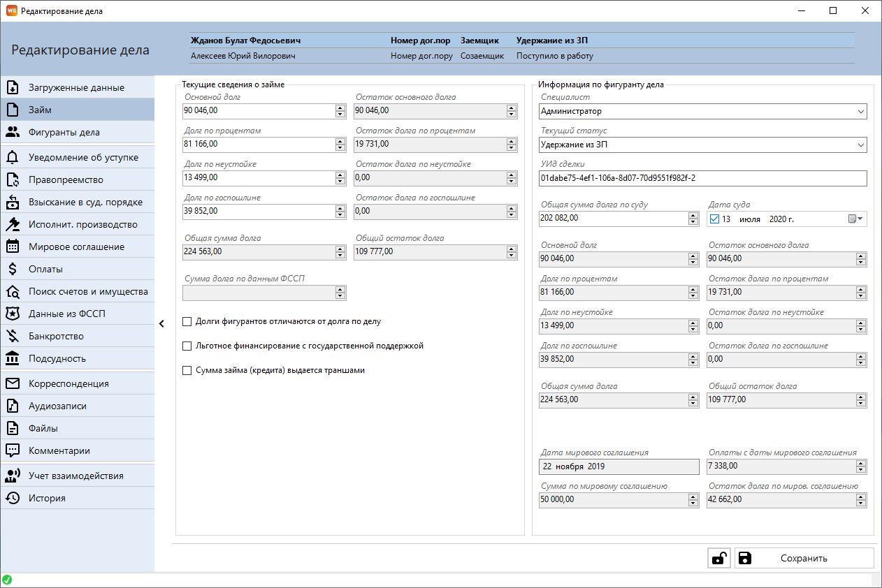The width and height of the screenshot is (882, 588).
Task: Check Долги фигурантов отличаются от долга по делу
Action: [187, 322]
